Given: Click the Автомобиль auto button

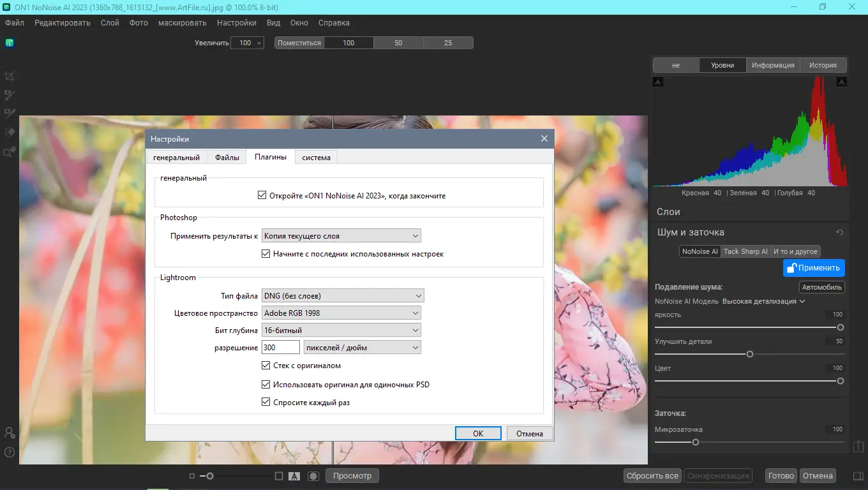Looking at the screenshot, I should click(x=822, y=287).
